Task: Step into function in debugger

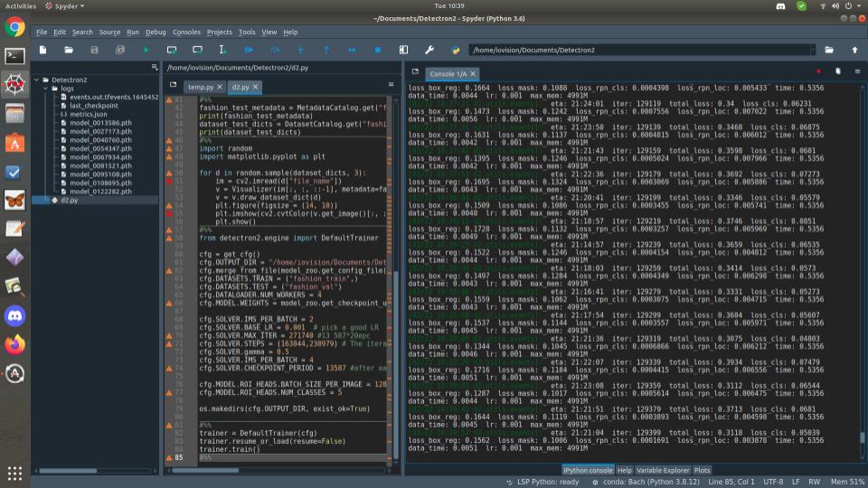Action: tap(300, 50)
